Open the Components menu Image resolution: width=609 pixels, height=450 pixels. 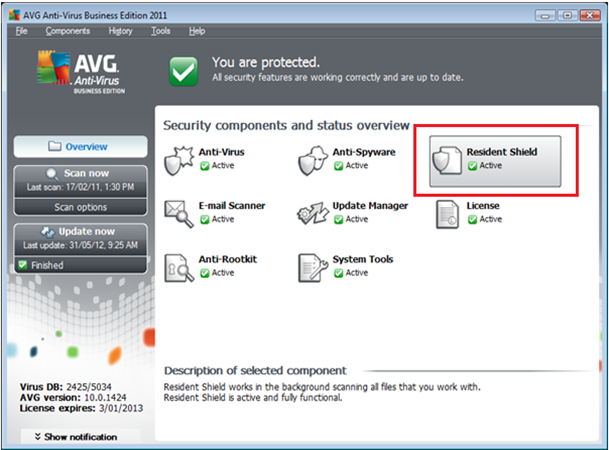pos(68,31)
